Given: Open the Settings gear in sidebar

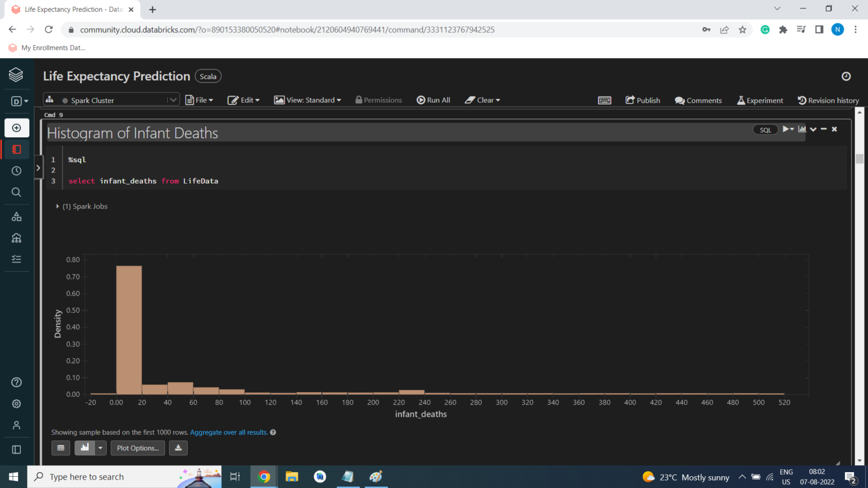Looking at the screenshot, I should tap(16, 404).
